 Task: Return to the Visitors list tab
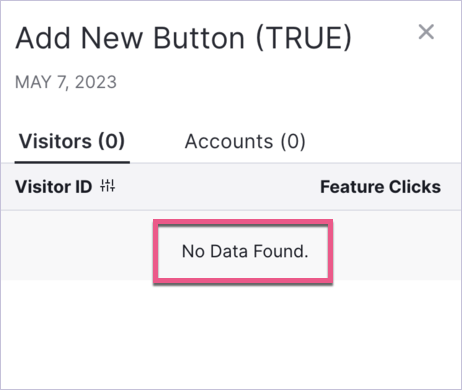pyautogui.click(x=72, y=141)
